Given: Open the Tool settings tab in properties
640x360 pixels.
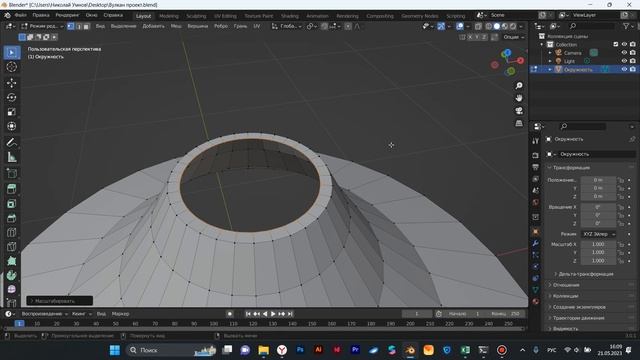Looking at the screenshot, I should 536,141.
